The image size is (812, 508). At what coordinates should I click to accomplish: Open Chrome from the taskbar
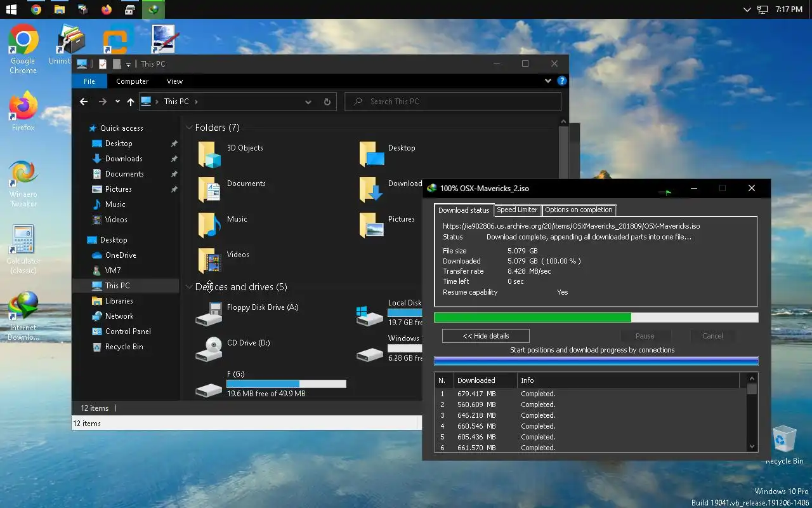[36, 10]
